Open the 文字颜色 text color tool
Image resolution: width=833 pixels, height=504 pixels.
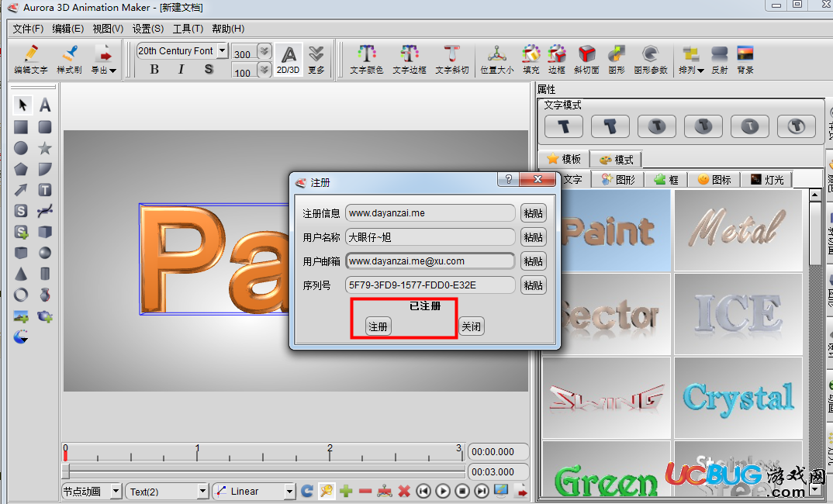[367, 60]
